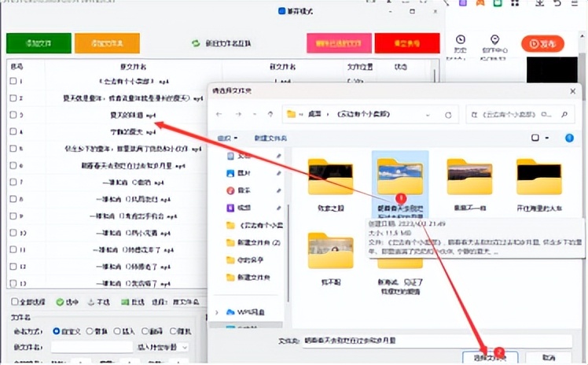Click the clock schedule icon in background window

(x=461, y=39)
